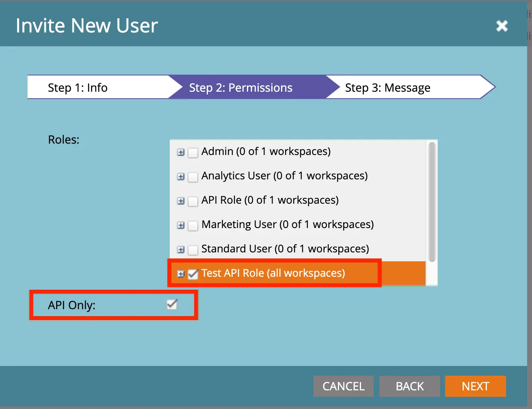
Task: Tick the API Role checkbox
Action: [x=193, y=201]
